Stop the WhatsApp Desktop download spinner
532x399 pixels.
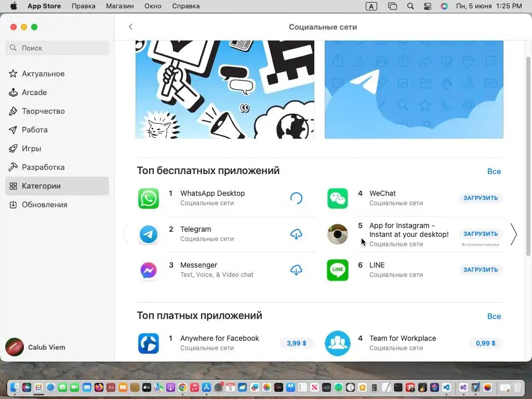(x=296, y=198)
